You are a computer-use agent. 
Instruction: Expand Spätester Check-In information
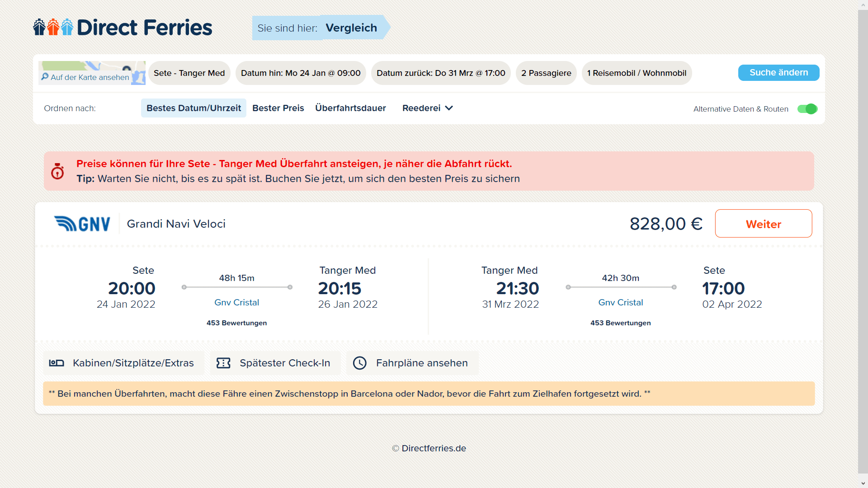point(285,363)
